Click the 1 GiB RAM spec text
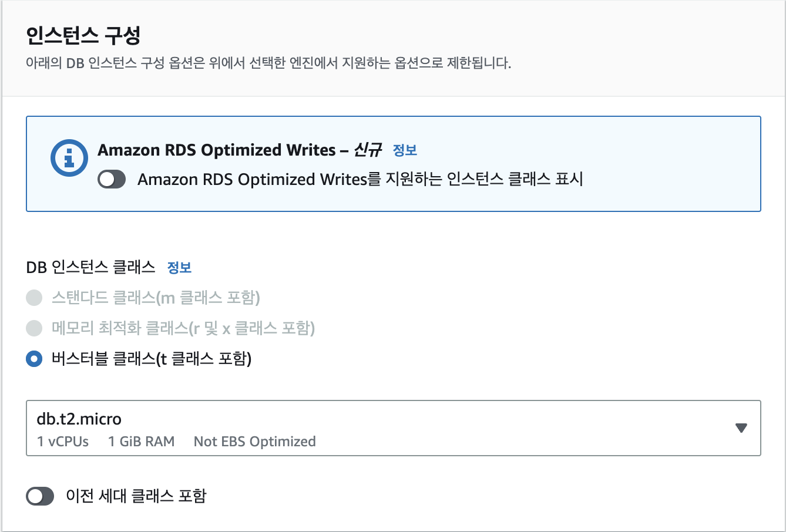786x532 pixels. click(142, 442)
